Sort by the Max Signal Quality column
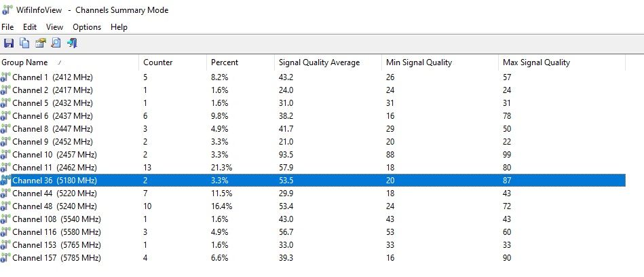This screenshot has width=644, height=277. 535,62
